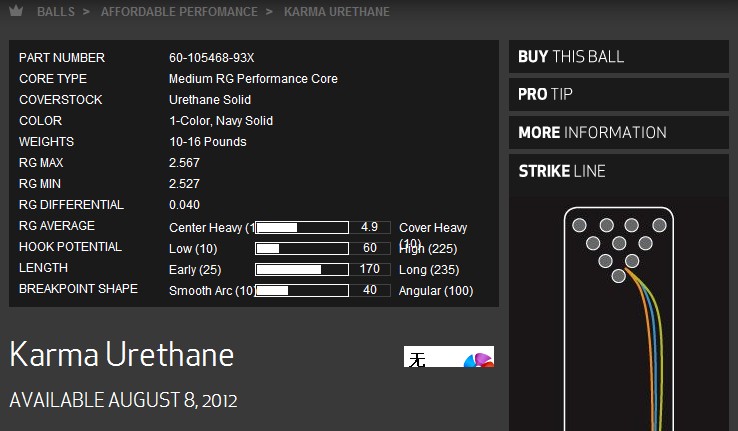The image size is (738, 431).
Task: Click the RG MIN value 2.527
Action: pyautogui.click(x=184, y=184)
